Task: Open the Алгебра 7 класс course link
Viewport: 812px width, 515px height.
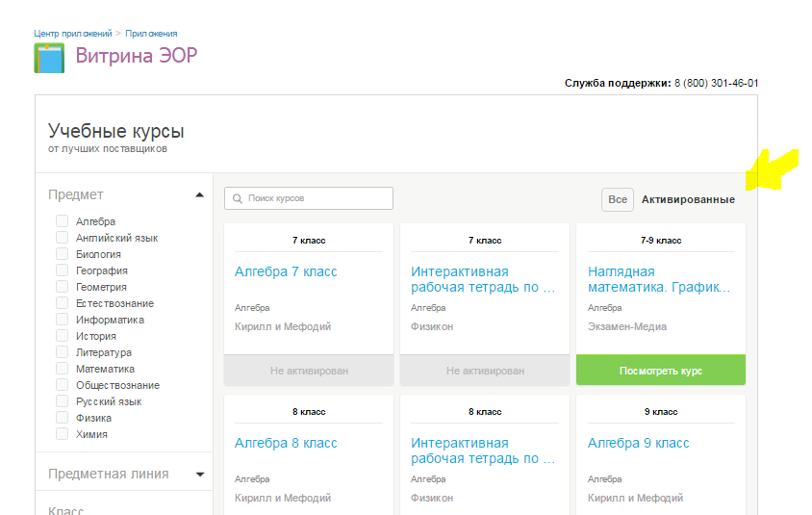Action: [286, 271]
